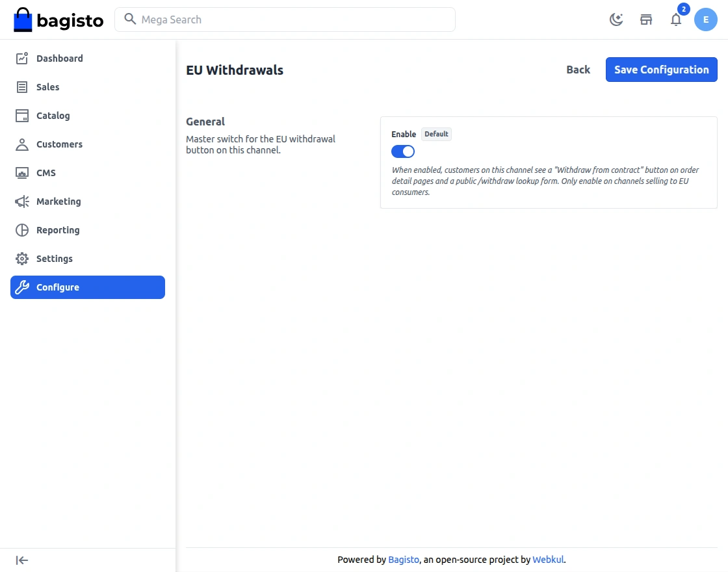Image resolution: width=728 pixels, height=572 pixels.
Task: Toggle dark mode moon icon
Action: (616, 19)
